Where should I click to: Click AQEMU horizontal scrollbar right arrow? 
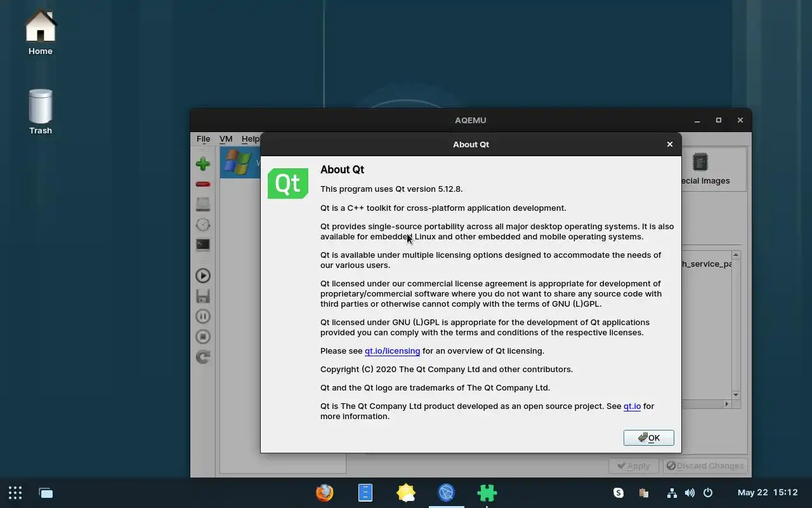pos(727,404)
